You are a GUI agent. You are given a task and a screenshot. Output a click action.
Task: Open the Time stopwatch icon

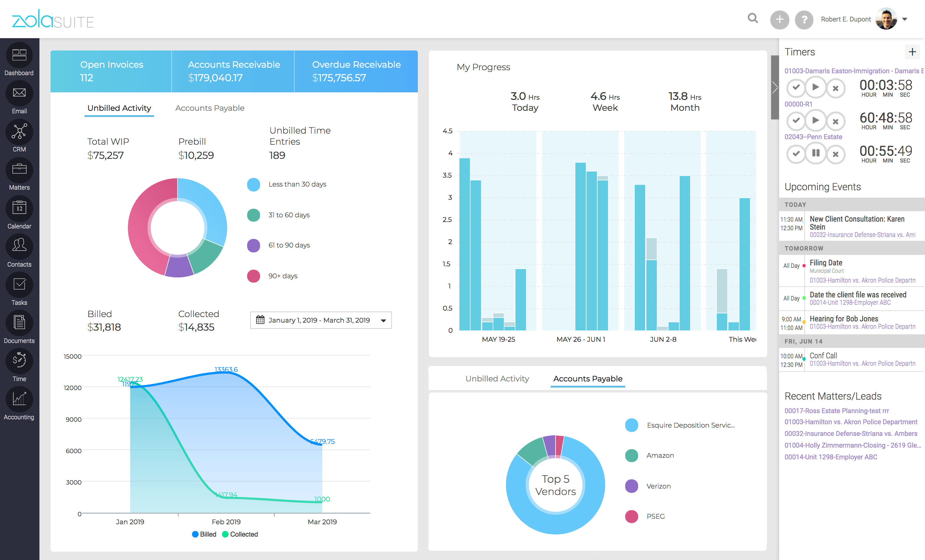click(19, 361)
